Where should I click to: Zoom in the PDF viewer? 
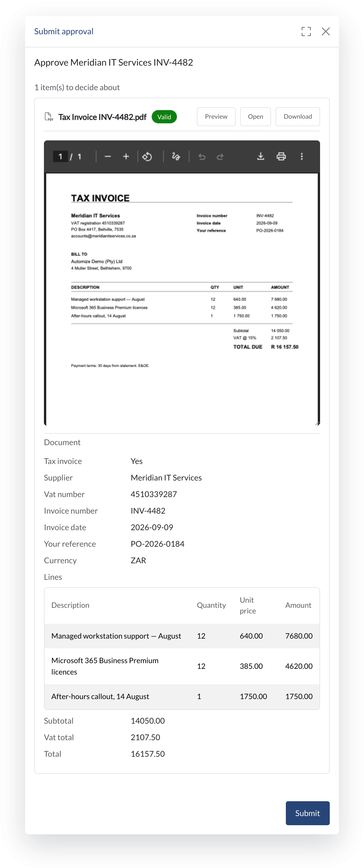click(126, 156)
